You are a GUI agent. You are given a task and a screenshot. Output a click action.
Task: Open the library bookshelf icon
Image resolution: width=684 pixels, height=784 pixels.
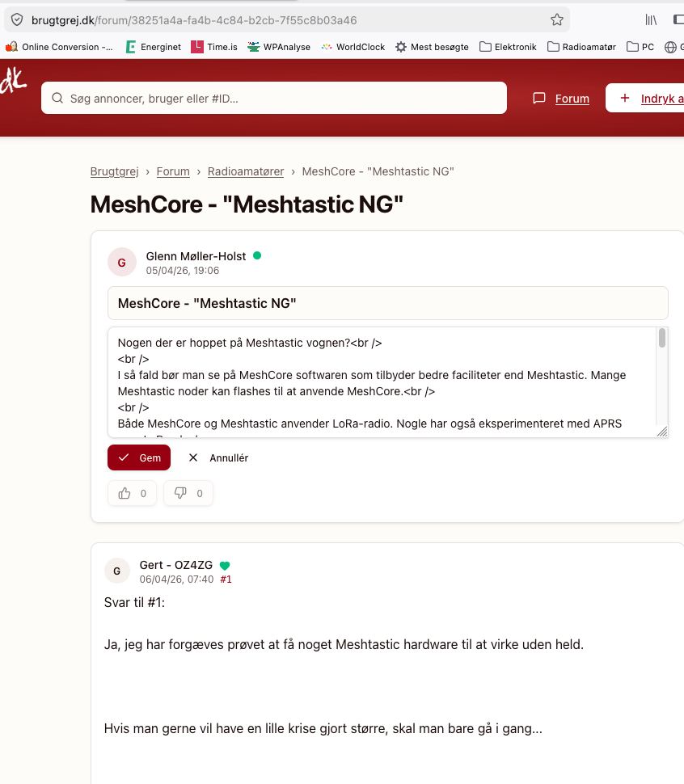[651, 19]
